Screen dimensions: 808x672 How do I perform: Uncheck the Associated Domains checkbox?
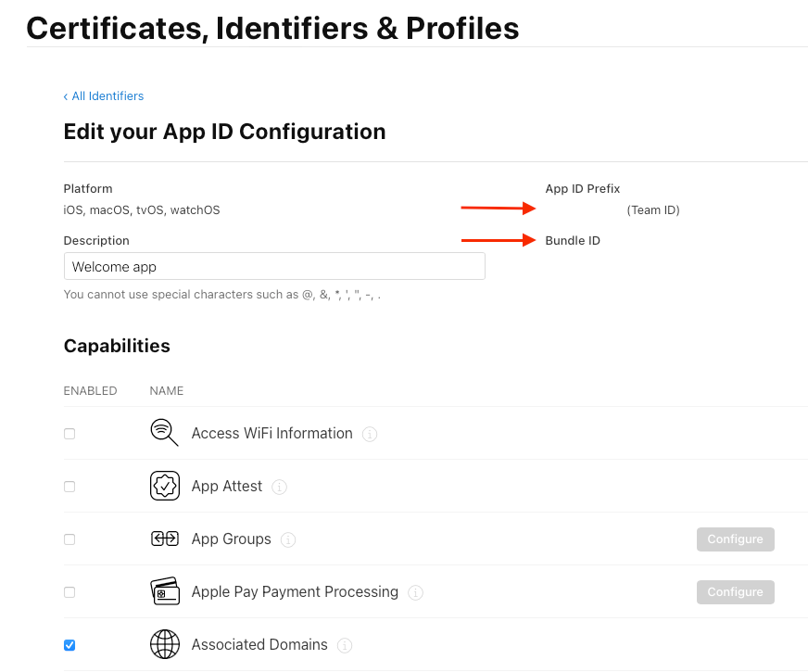coord(69,645)
